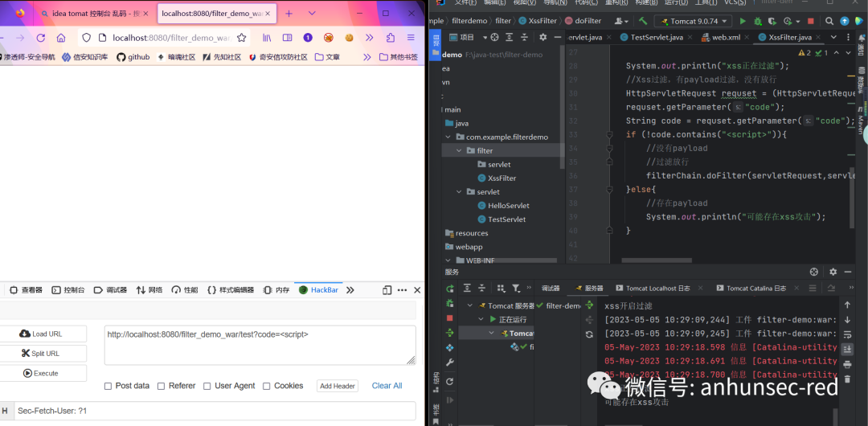Click Add Header button
The image size is (868, 426).
[338, 386]
